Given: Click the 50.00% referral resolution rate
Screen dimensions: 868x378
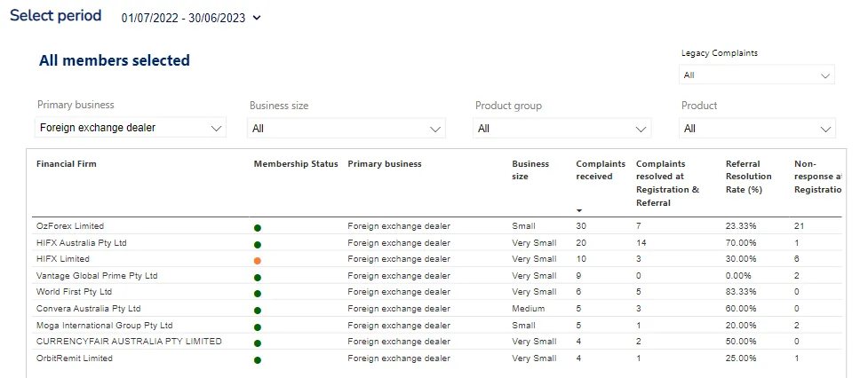Looking at the screenshot, I should tap(741, 342).
